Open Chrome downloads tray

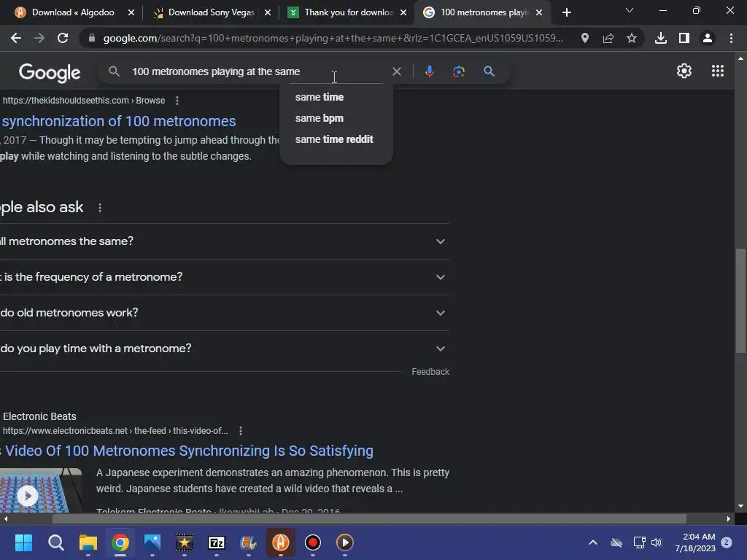(x=661, y=38)
